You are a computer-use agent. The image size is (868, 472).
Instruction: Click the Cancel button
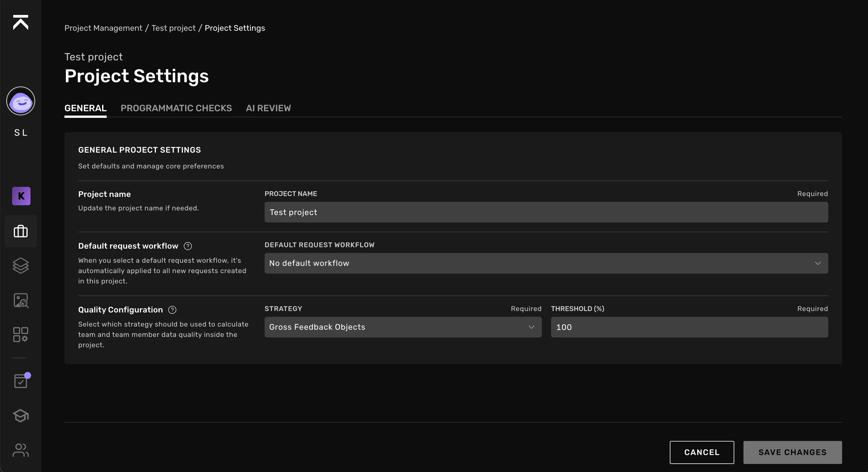(701, 452)
